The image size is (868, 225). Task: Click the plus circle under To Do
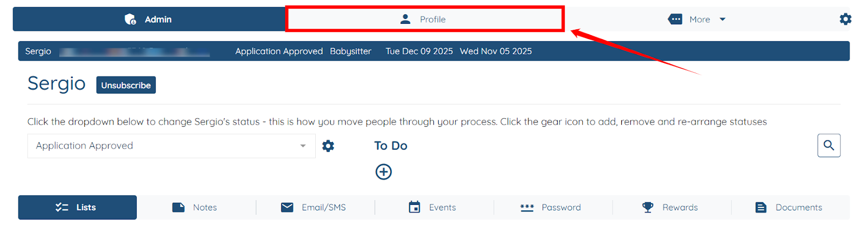tap(384, 172)
